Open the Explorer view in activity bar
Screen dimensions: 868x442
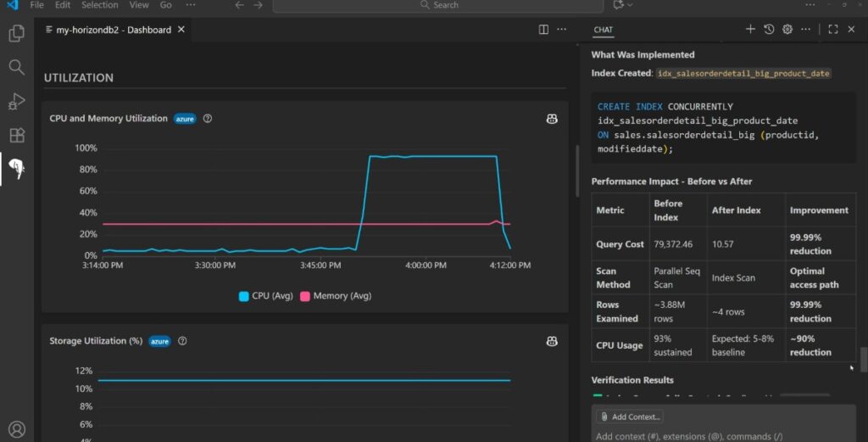(17, 34)
